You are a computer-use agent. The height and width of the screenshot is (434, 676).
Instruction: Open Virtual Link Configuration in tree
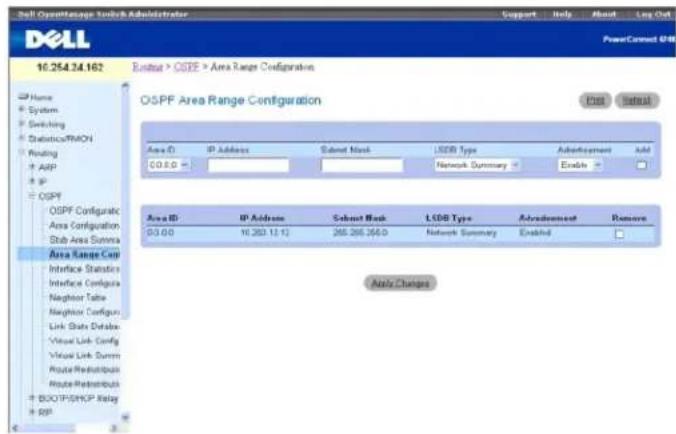[84, 341]
